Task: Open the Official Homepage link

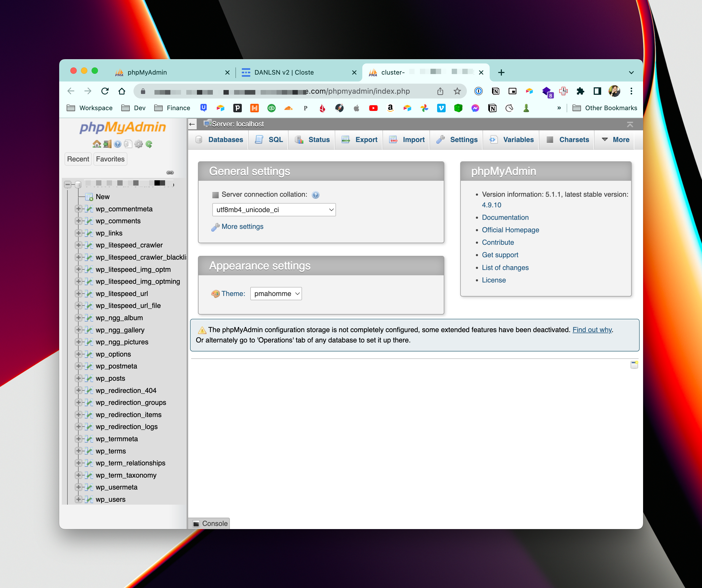Action: pyautogui.click(x=510, y=230)
